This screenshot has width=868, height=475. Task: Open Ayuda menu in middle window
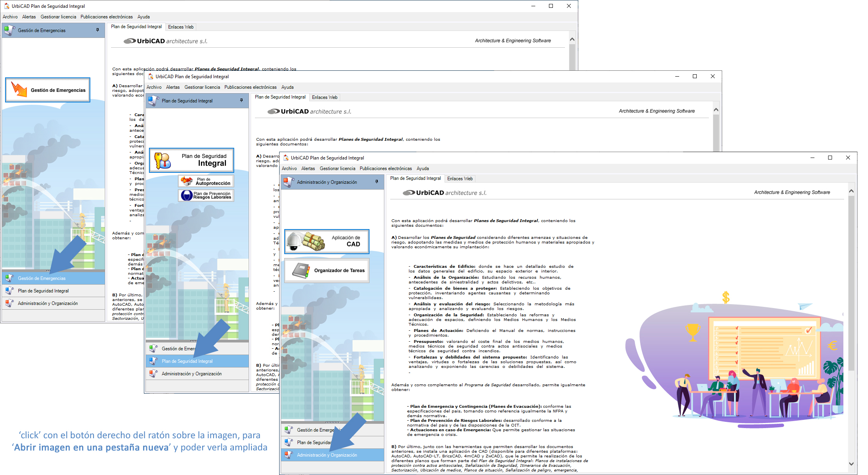pos(287,87)
